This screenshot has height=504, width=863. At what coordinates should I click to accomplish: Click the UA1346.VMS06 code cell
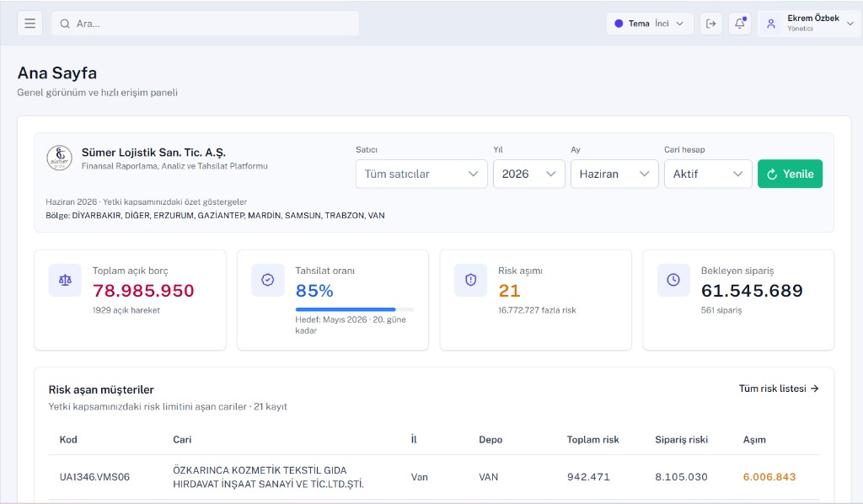pyautogui.click(x=94, y=477)
